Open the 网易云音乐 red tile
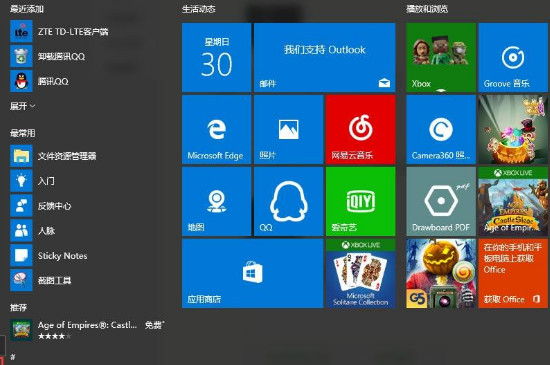The height and width of the screenshot is (365, 550). click(x=361, y=129)
